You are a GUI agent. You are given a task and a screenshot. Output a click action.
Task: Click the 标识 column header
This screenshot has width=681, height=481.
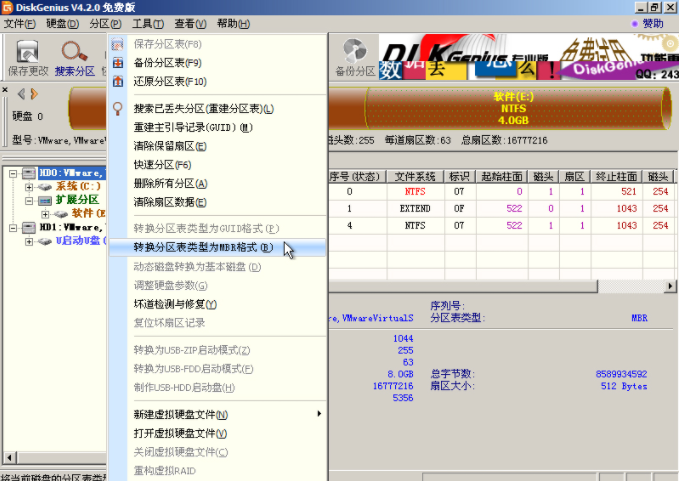point(460,176)
